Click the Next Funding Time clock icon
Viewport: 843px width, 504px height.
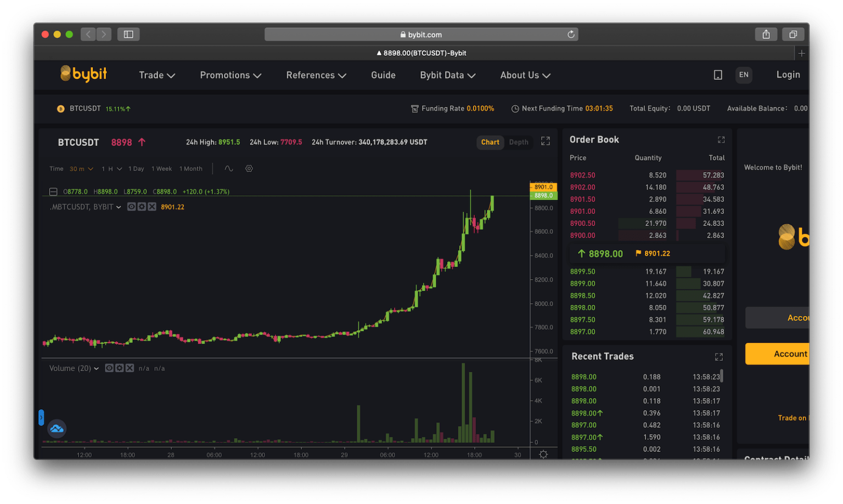515,109
